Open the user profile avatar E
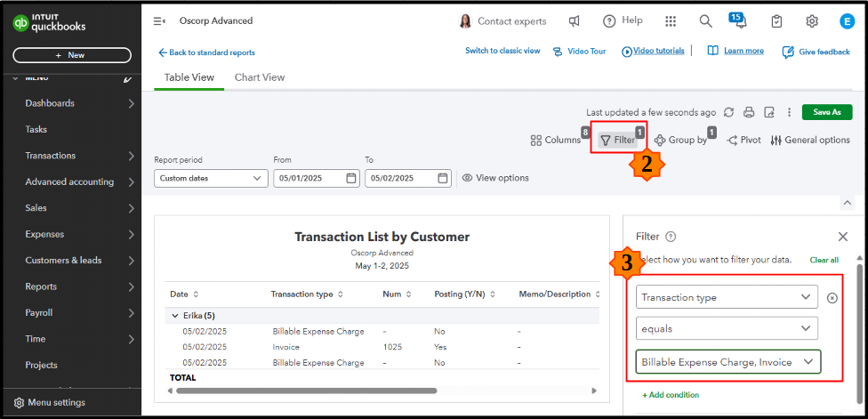The height and width of the screenshot is (419, 868). [x=847, y=21]
